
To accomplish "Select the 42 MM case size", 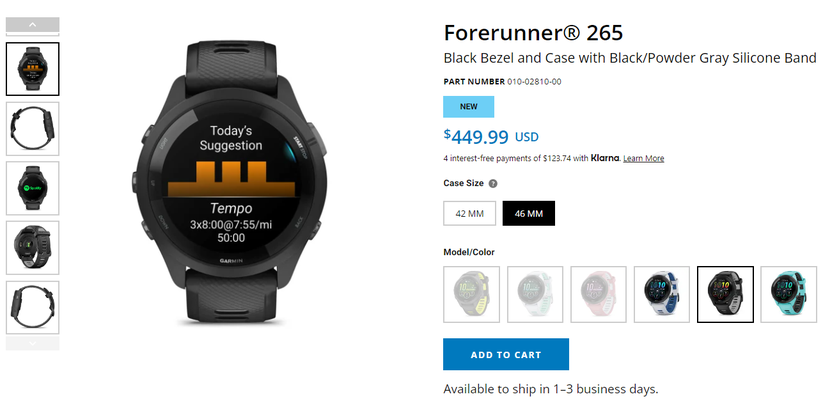I will [x=469, y=213].
